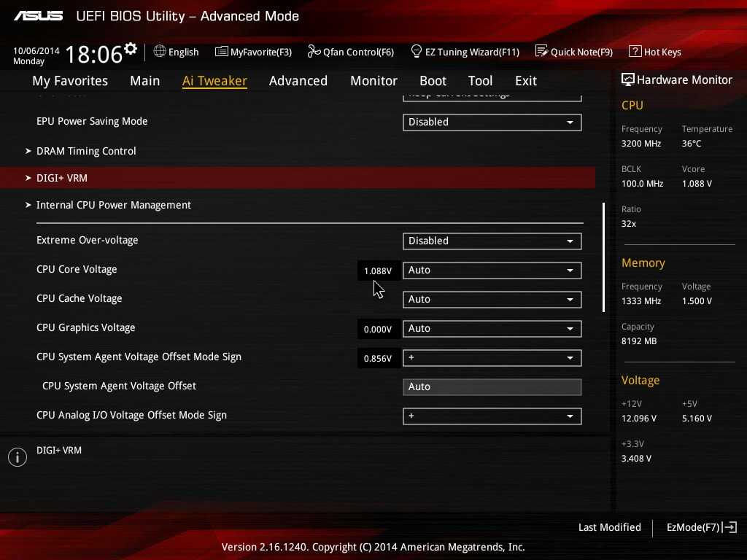Screen dimensions: 747x560
Task: Click the globe language icon
Action: point(160,52)
